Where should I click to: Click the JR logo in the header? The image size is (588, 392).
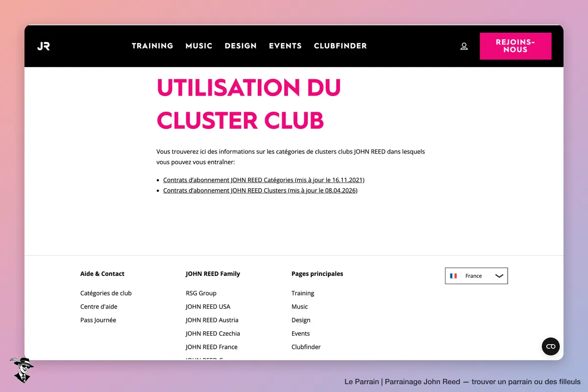(x=44, y=46)
